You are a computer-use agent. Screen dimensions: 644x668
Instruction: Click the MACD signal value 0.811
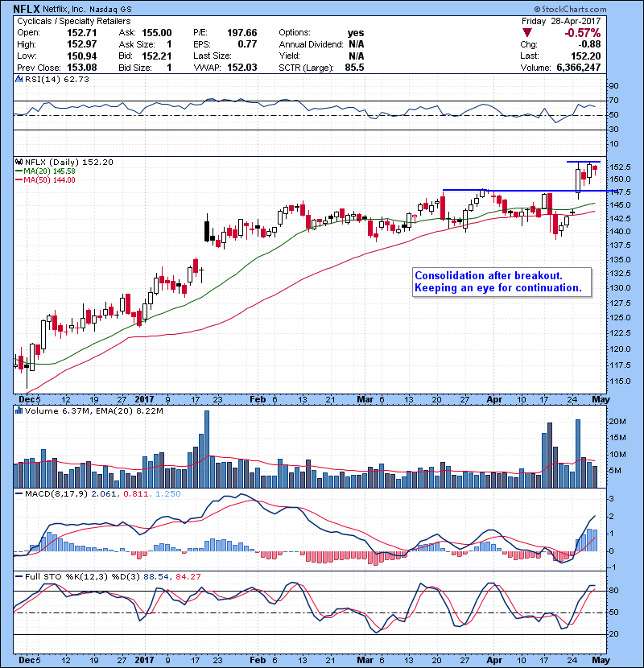[135, 494]
